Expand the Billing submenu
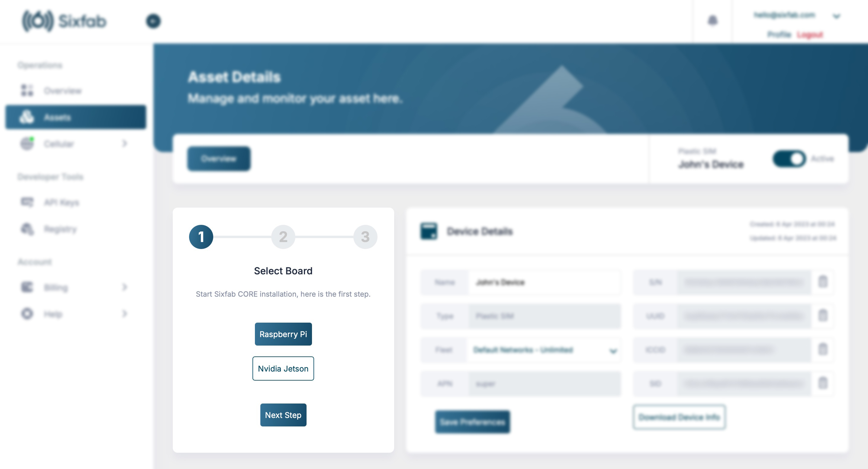 pyautogui.click(x=126, y=287)
